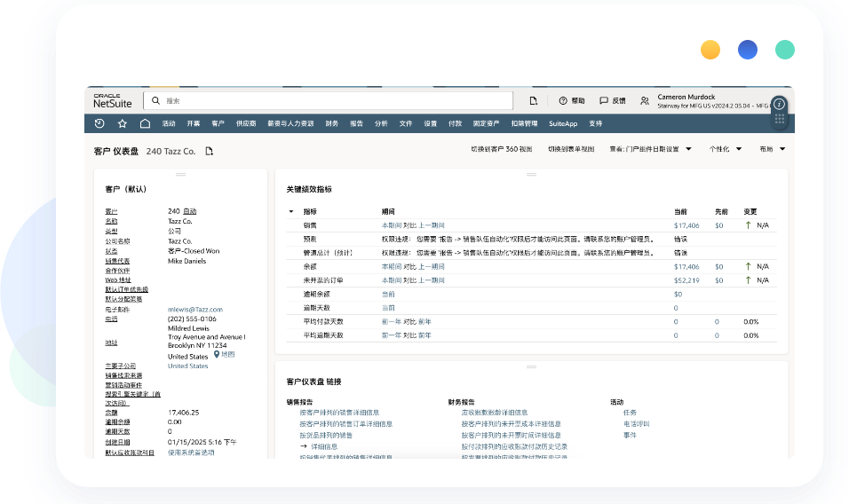The width and height of the screenshot is (849, 504).
Task: Click the info circle icon at right edge
Action: [779, 103]
